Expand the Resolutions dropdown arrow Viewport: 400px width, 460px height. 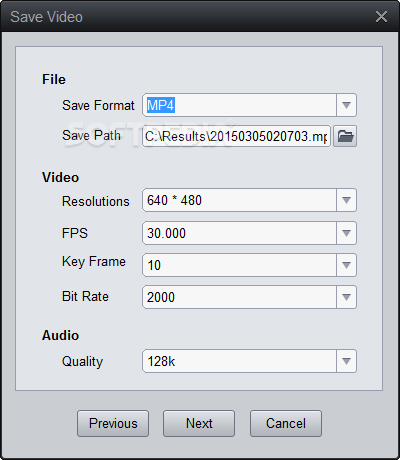(x=346, y=200)
